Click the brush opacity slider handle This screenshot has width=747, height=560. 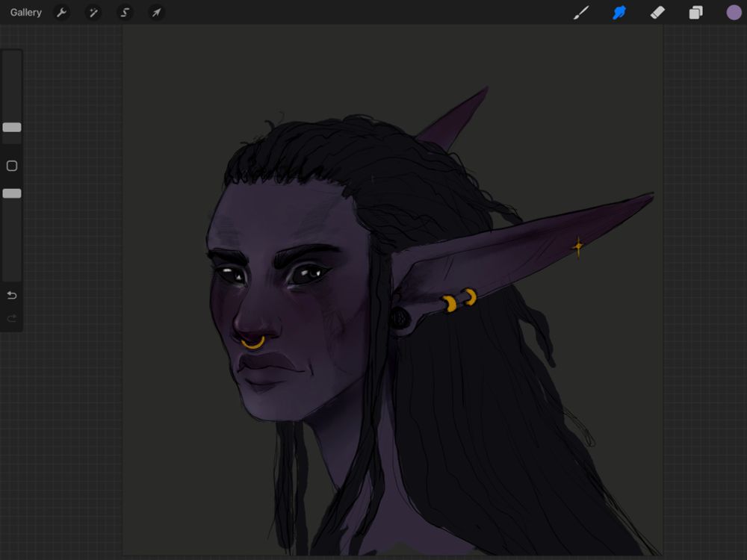(12, 193)
